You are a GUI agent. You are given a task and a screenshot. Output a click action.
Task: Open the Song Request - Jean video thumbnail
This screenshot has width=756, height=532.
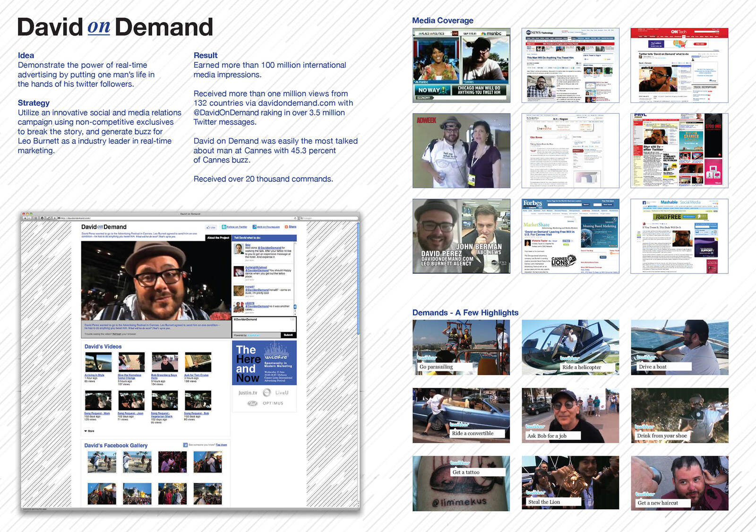[x=131, y=400]
